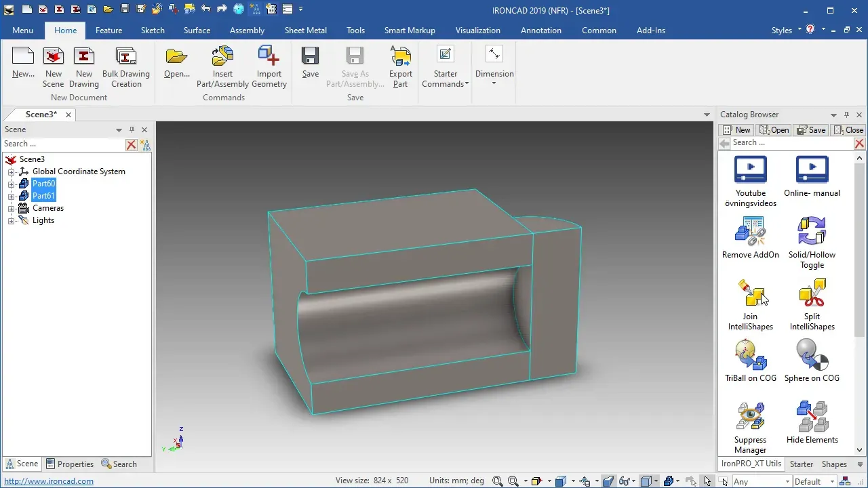The height and width of the screenshot is (488, 868).
Task: Switch to the Sheet Metal ribbon tab
Action: coord(305,30)
